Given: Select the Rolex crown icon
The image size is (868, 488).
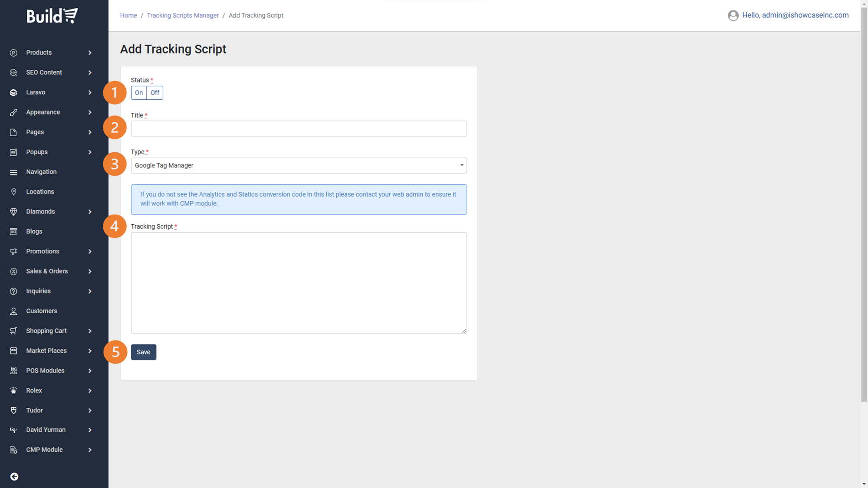Looking at the screenshot, I should pos(13,390).
